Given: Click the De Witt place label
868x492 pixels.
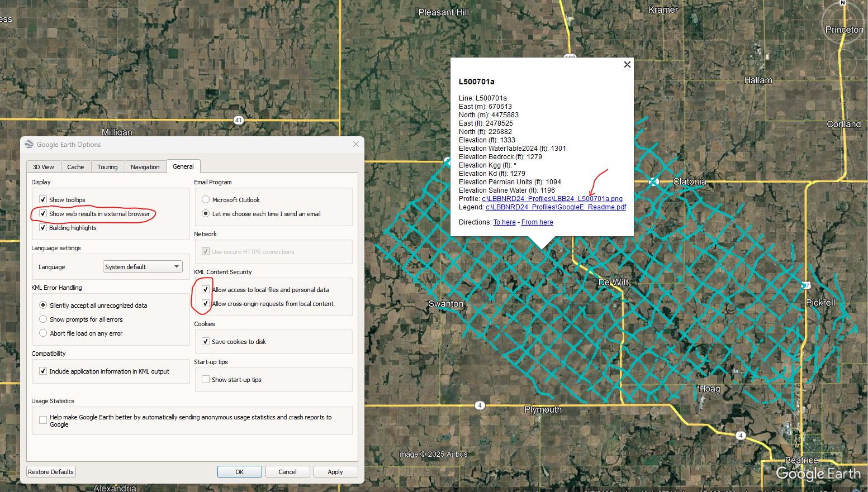Looking at the screenshot, I should (613, 283).
